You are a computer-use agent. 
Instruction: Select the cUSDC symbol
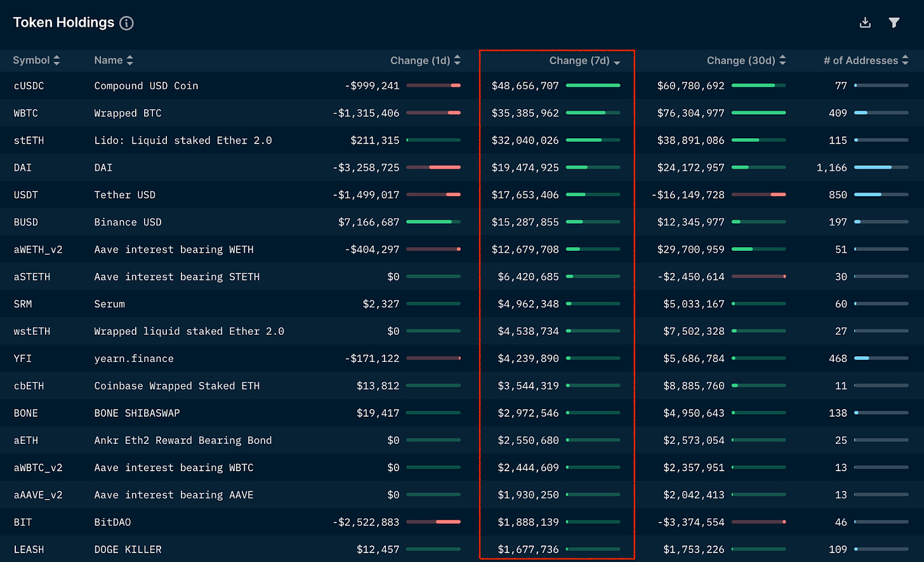29,86
